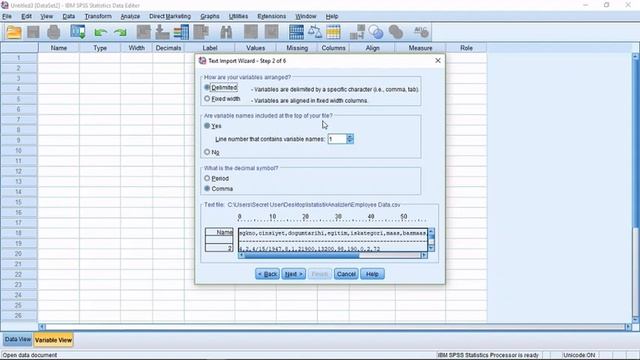This screenshot has height=360, width=640.
Task: Go Back in Text Import Wizard
Action: click(267, 274)
